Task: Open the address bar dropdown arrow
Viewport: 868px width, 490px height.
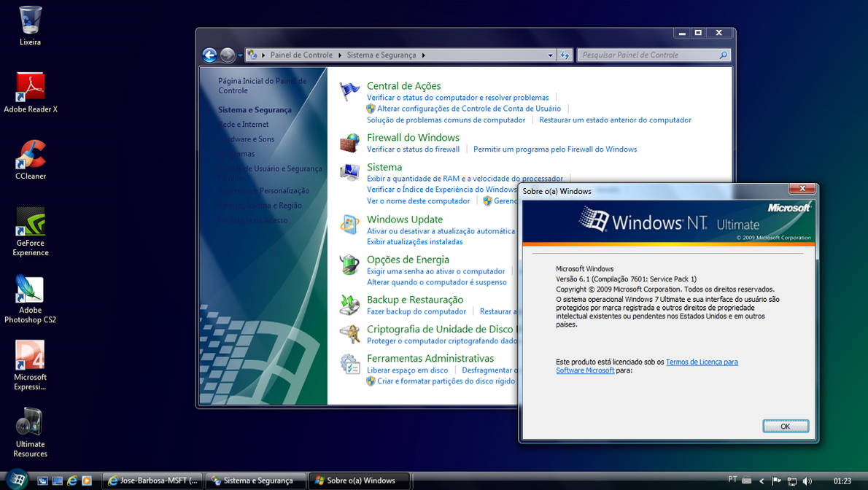Action: point(551,55)
